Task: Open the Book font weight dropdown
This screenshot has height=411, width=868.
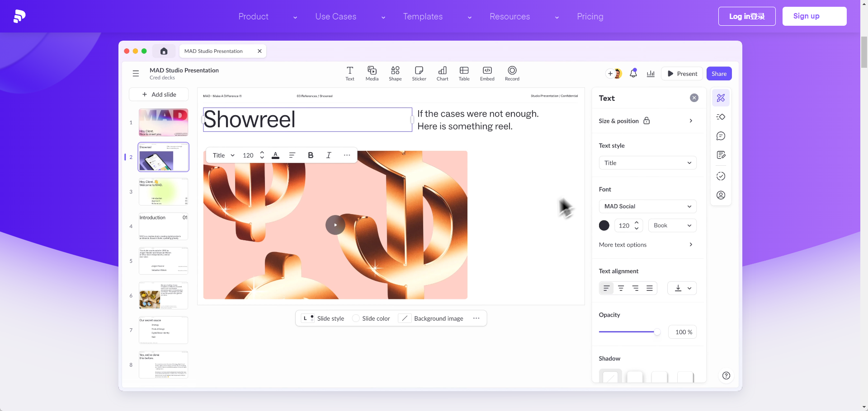Action: coord(672,225)
